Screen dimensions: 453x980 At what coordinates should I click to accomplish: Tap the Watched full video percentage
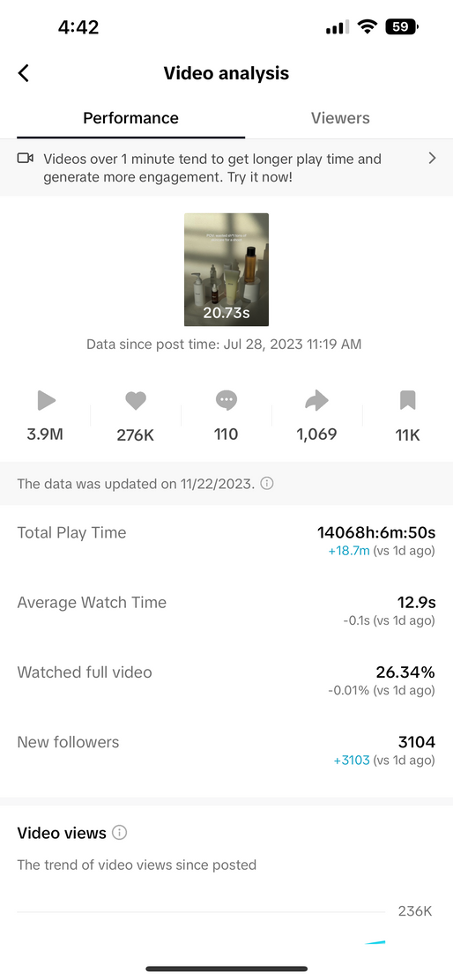point(405,672)
